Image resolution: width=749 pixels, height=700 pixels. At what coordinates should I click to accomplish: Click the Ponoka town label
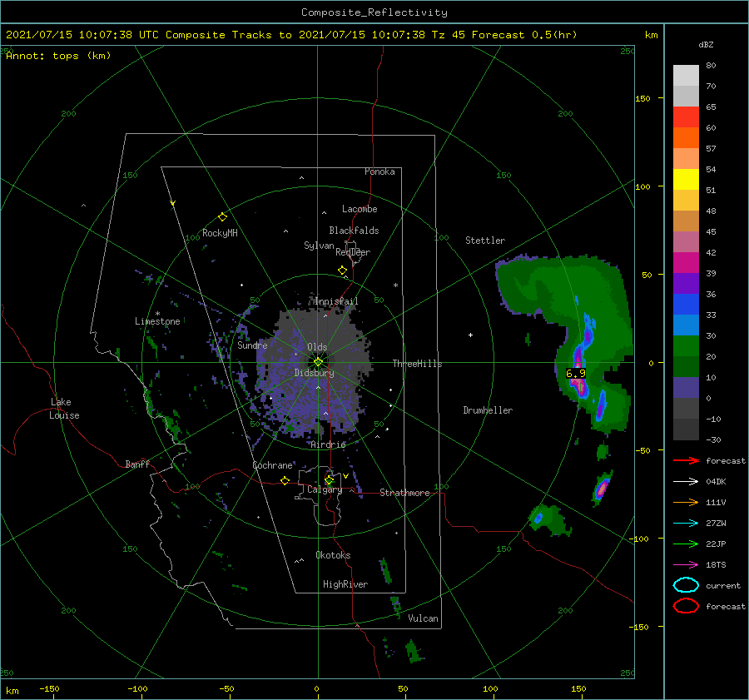coord(379,171)
